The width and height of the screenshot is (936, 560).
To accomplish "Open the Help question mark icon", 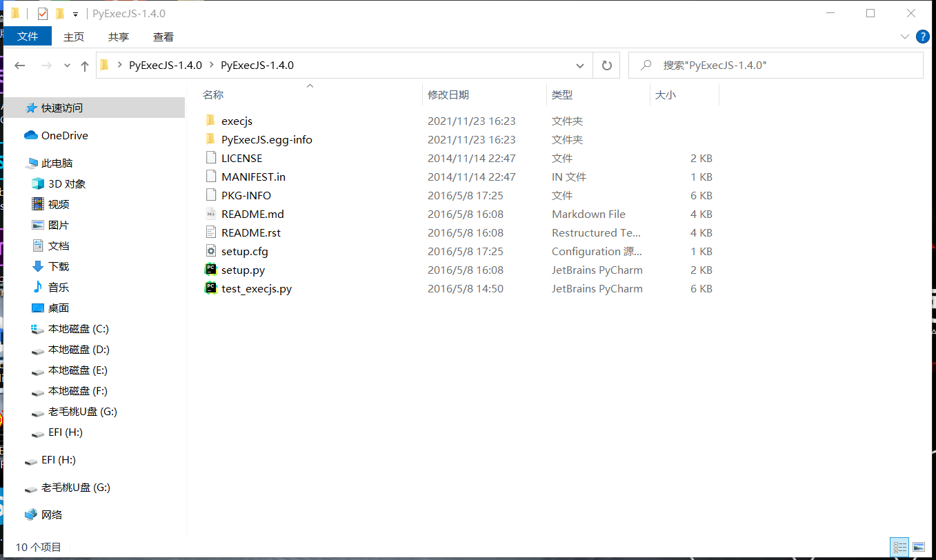I will (923, 37).
